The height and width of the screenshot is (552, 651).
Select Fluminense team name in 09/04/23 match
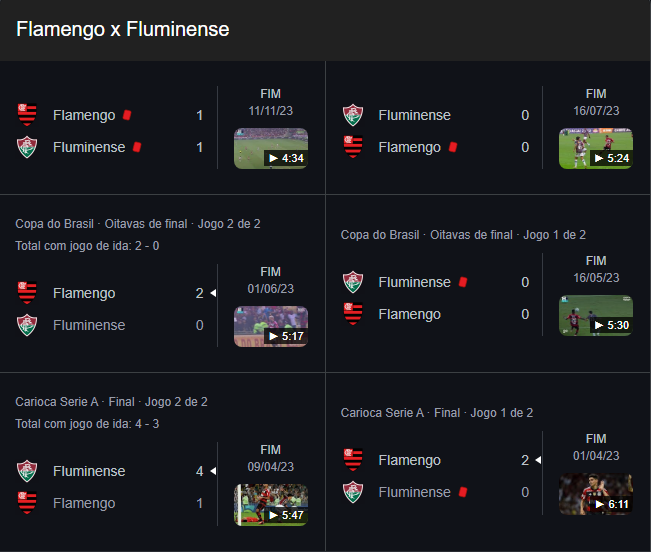pyautogui.click(x=89, y=471)
